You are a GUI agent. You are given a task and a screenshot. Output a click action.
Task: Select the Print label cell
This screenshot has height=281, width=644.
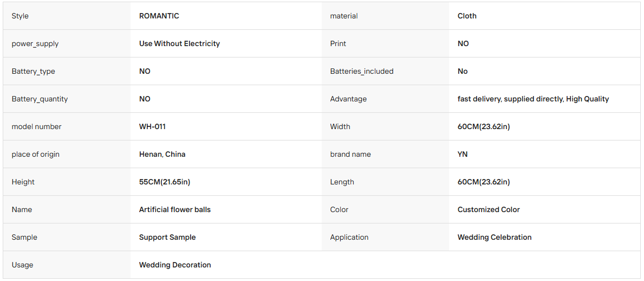click(x=385, y=43)
